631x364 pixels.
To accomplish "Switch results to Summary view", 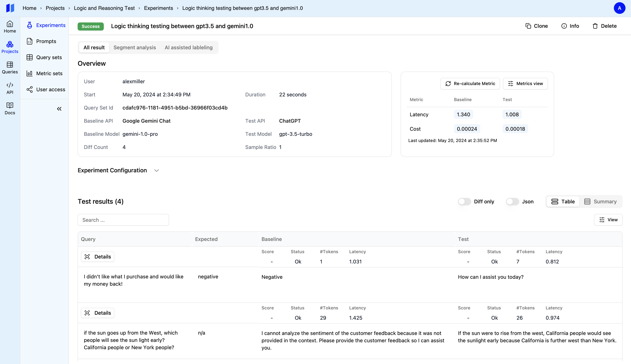I will [x=600, y=202].
